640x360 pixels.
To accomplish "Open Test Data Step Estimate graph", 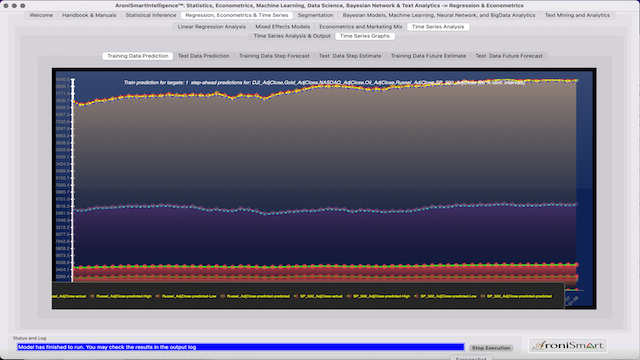I will tap(350, 56).
